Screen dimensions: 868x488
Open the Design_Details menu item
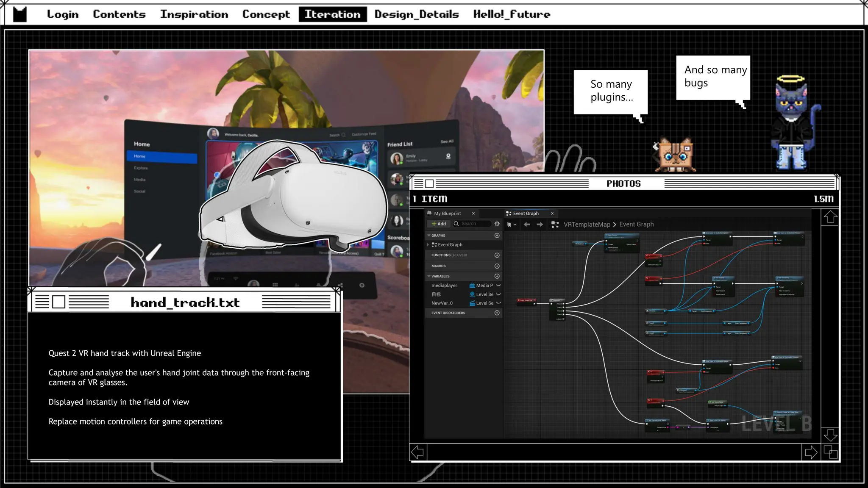pyautogui.click(x=416, y=14)
